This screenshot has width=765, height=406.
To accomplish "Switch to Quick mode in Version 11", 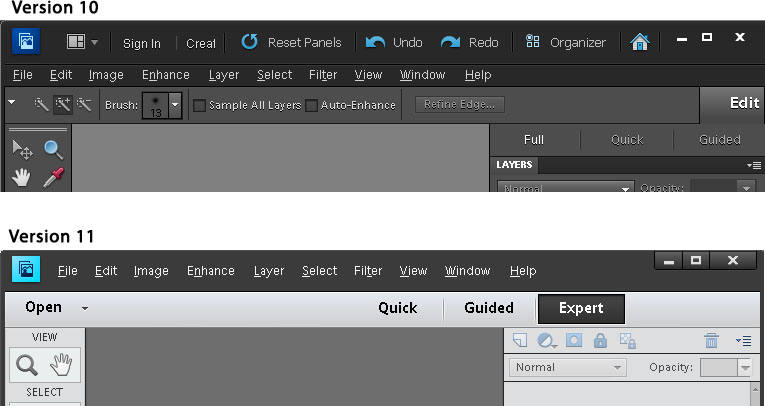I will click(398, 308).
